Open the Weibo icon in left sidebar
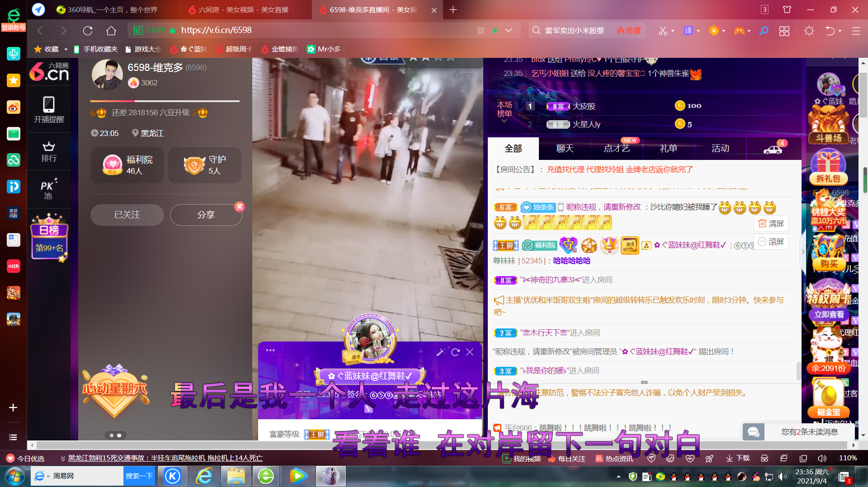The width and height of the screenshot is (868, 487). click(x=14, y=107)
